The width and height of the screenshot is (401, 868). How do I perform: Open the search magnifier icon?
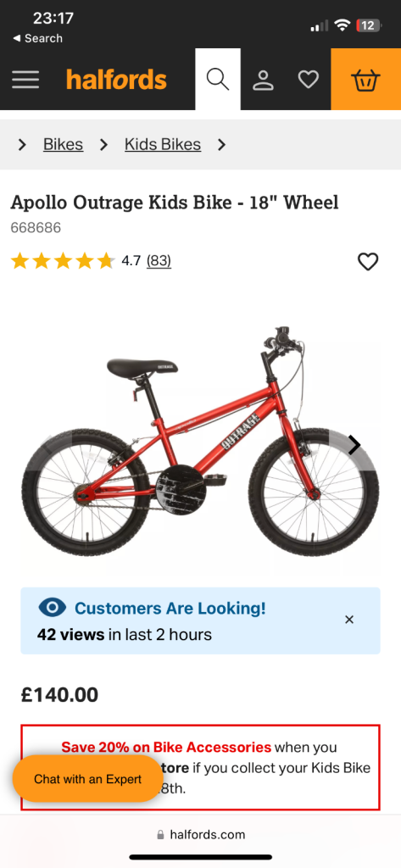tap(218, 80)
